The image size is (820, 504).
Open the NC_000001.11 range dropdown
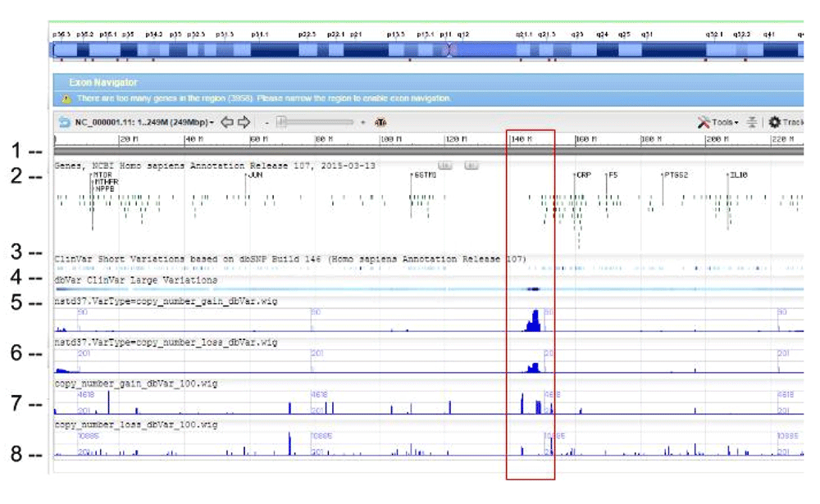coord(144,122)
